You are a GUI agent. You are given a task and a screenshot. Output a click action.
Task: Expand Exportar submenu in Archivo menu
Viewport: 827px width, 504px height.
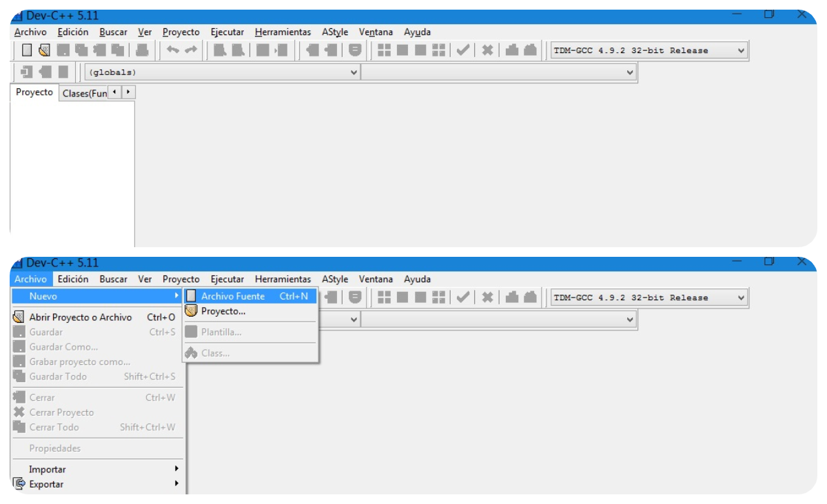pos(99,484)
